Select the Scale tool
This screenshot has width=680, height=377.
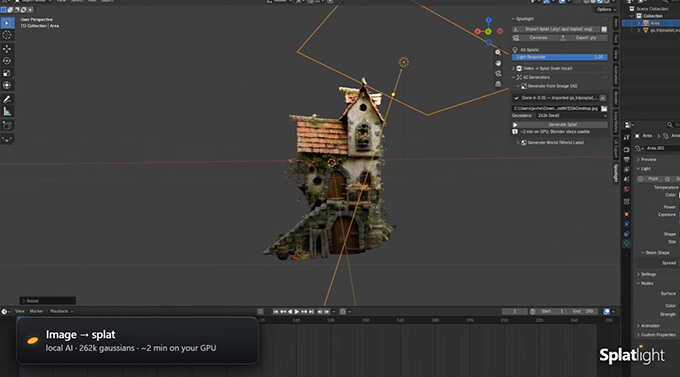[x=7, y=73]
